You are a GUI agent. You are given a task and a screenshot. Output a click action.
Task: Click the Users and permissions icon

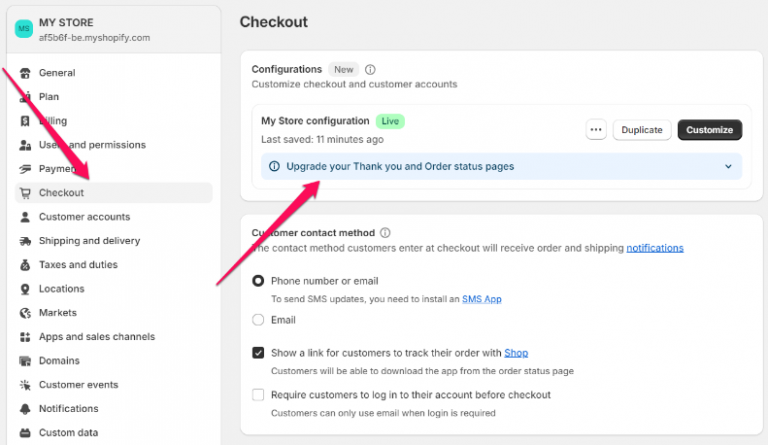click(x=25, y=145)
